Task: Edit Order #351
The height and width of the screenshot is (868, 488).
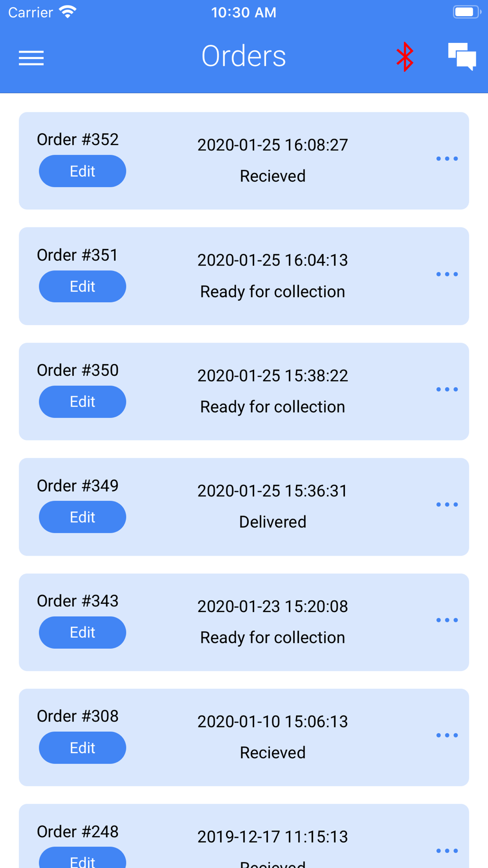Action: [82, 286]
